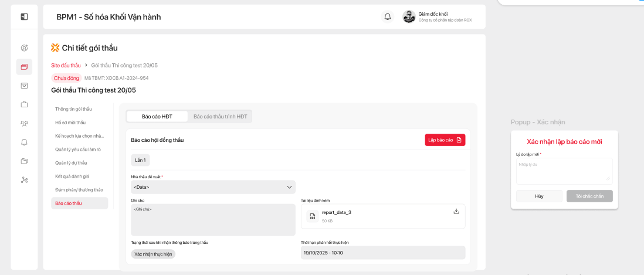Open the people group icon in sidebar
Image resolution: width=644 pixels, height=275 pixels.
(24, 123)
